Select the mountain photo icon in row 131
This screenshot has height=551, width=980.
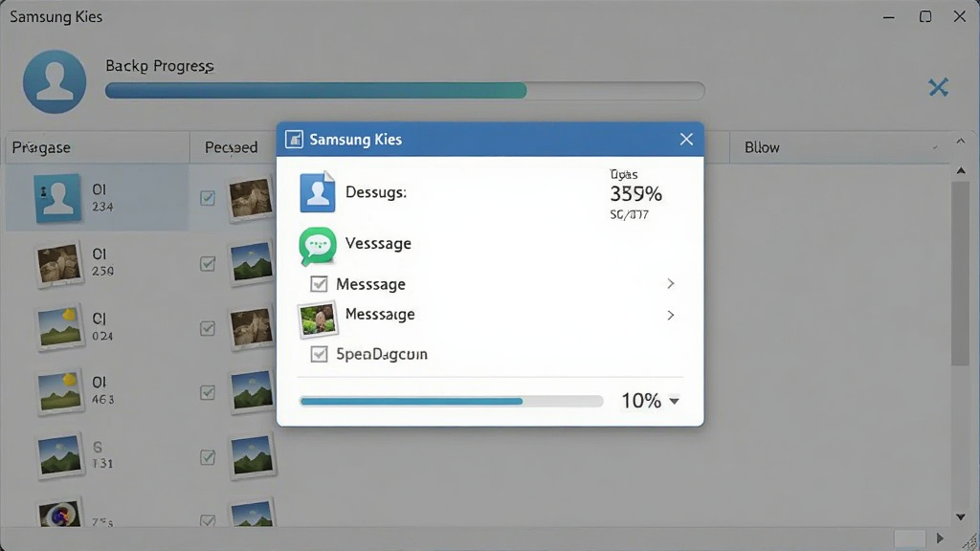point(59,456)
